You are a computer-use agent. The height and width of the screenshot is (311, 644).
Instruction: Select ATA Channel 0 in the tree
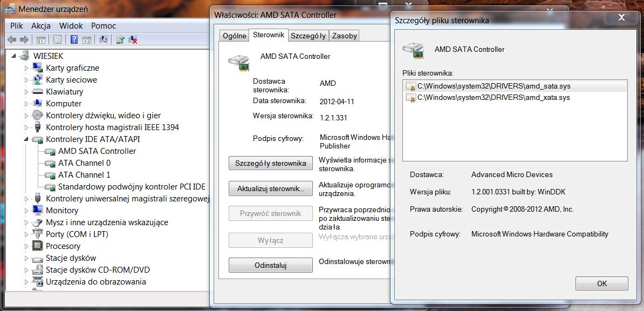tap(84, 163)
